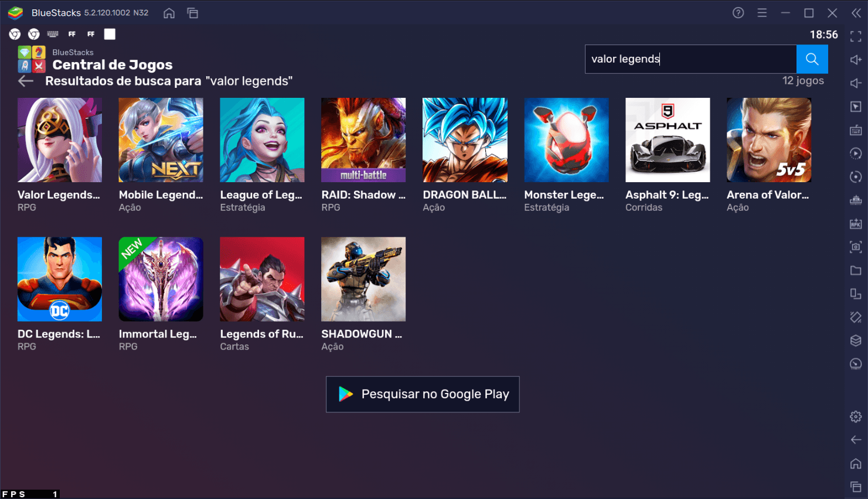Click 'Corridas' genre under Asphalt 9

point(644,208)
